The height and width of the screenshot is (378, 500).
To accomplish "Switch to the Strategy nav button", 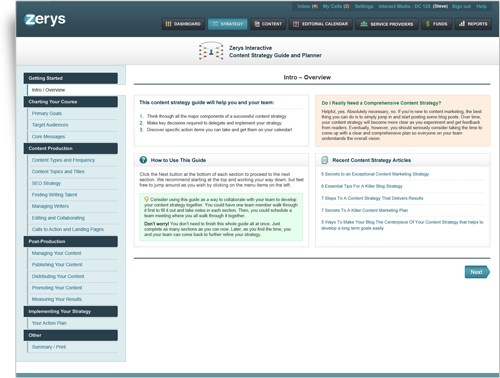I will [228, 24].
